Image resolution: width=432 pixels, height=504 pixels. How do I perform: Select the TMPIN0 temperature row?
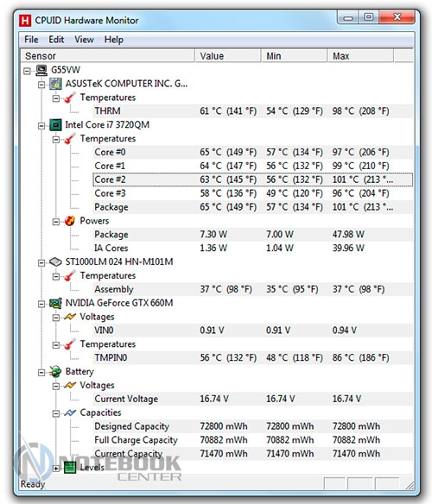[252, 358]
